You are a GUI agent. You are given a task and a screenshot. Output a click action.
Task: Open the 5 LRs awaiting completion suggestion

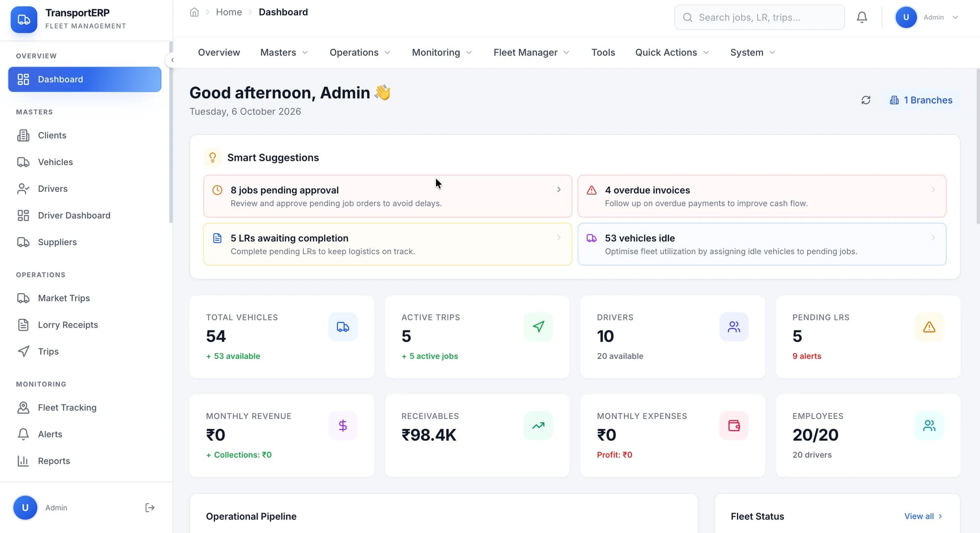pyautogui.click(x=388, y=244)
